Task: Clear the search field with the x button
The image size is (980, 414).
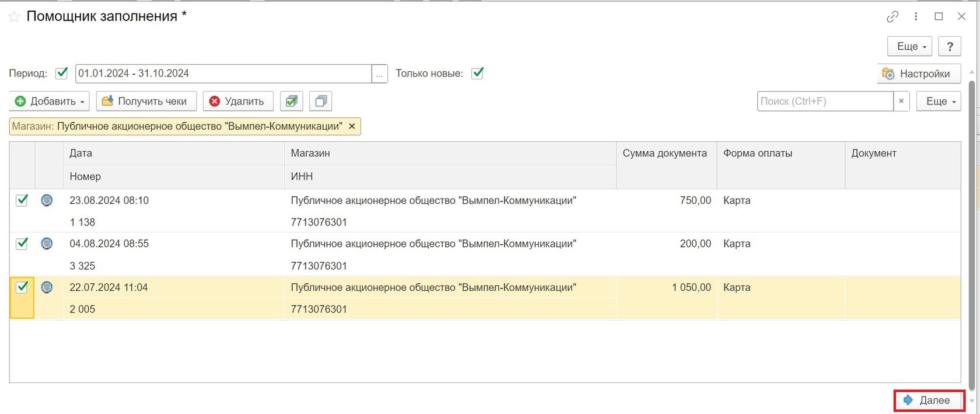Action: pyautogui.click(x=901, y=102)
